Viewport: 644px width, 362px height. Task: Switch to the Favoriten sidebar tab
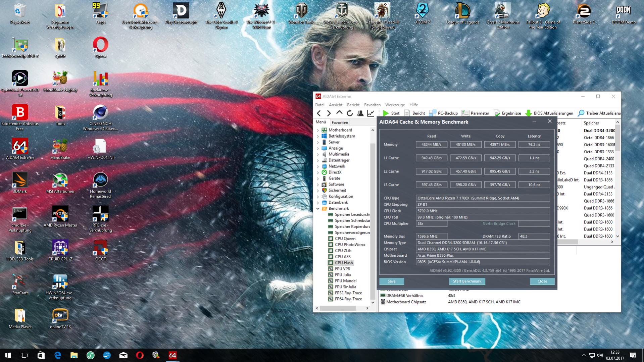tap(340, 123)
